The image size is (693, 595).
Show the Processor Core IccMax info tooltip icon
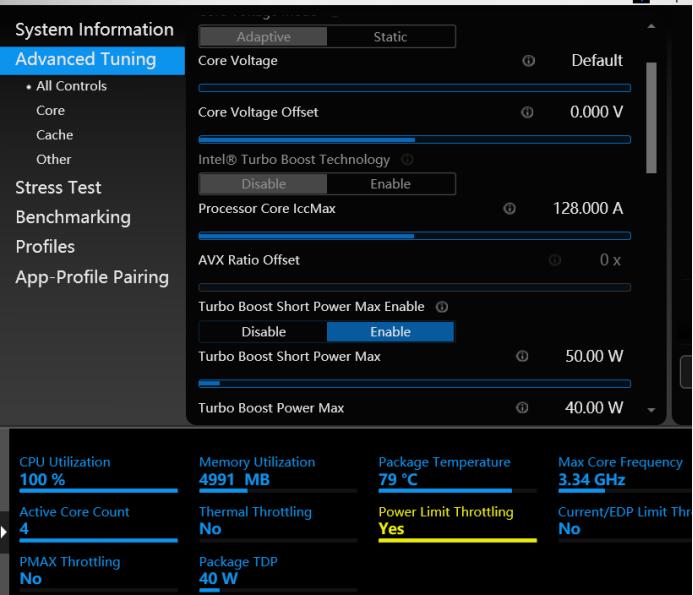pos(509,209)
